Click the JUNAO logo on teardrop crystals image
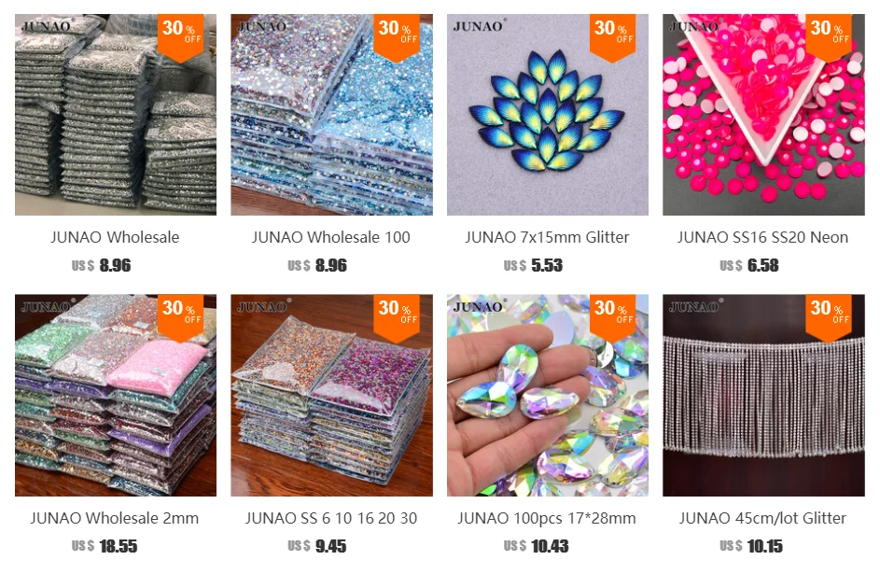Screen dimensions: 880x588 480,306
